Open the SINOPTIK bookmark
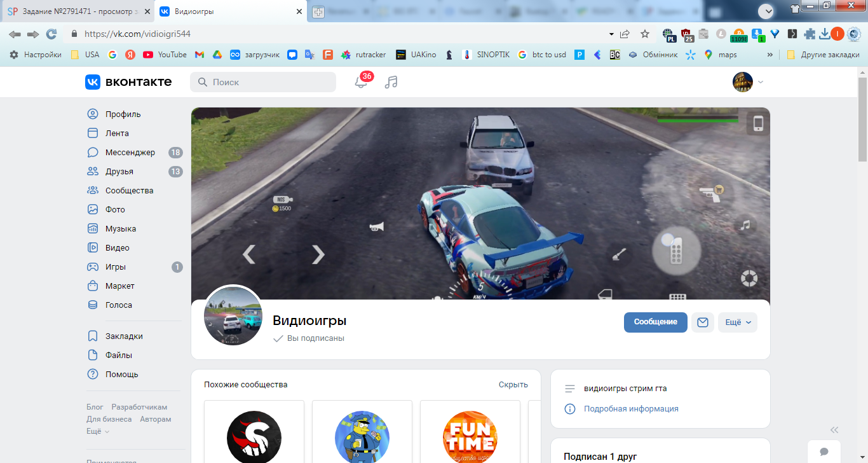Image resolution: width=868 pixels, height=463 pixels. pos(485,55)
